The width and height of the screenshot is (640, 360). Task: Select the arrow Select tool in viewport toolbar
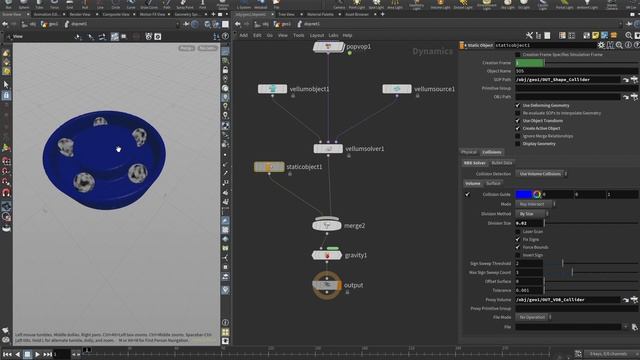(6, 84)
